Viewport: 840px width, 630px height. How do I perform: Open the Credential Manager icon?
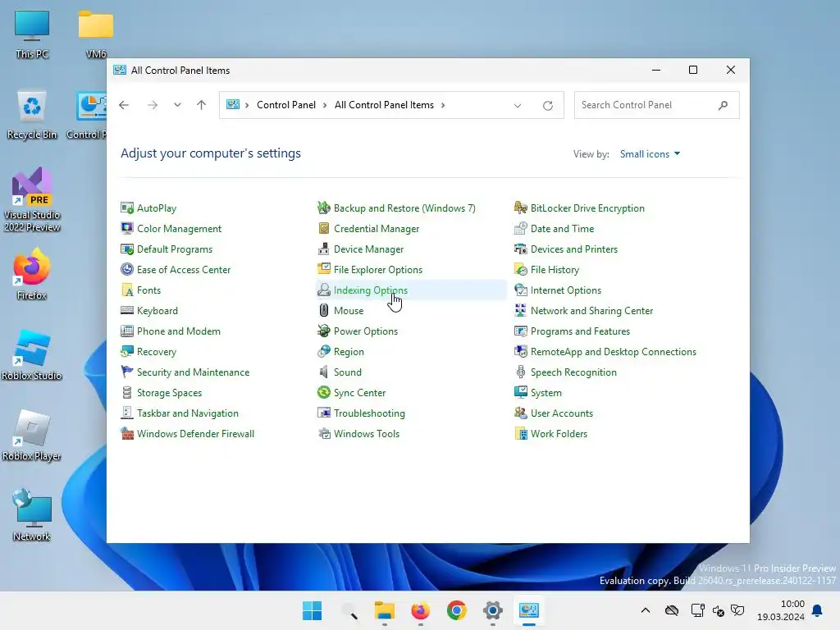click(x=323, y=228)
